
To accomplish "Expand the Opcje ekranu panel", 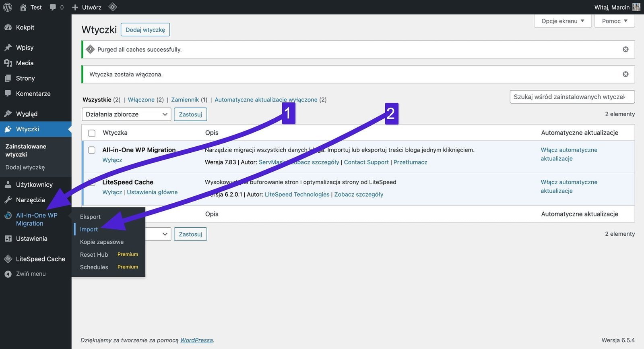I will click(x=562, y=21).
